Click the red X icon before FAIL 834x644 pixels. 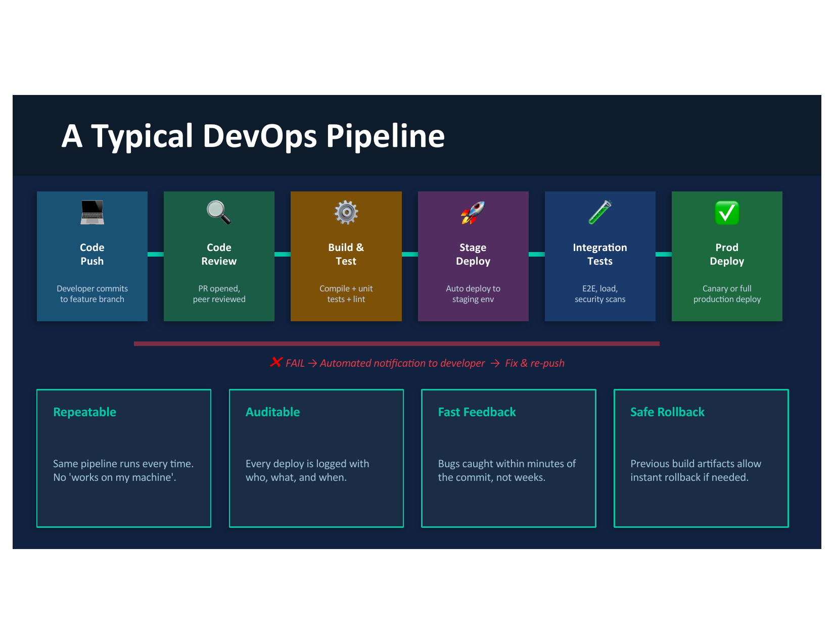click(x=276, y=362)
